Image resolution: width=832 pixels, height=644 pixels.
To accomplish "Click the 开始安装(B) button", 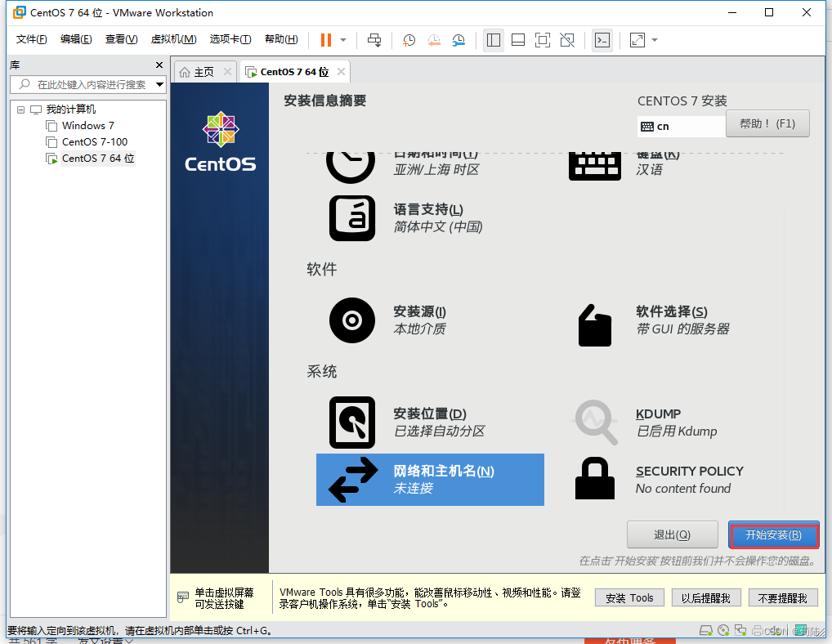I will point(774,534).
